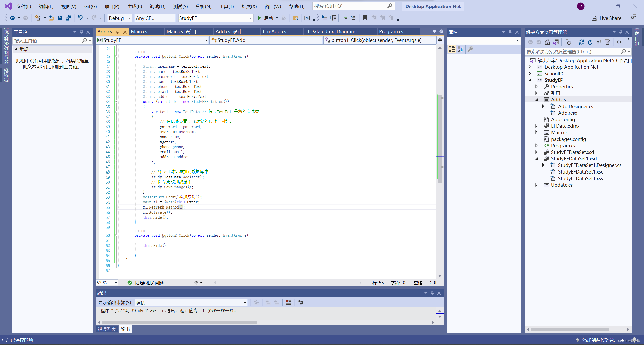The image size is (644, 345).
Task: Click Sync with Active Document icon
Action: pos(581,42)
